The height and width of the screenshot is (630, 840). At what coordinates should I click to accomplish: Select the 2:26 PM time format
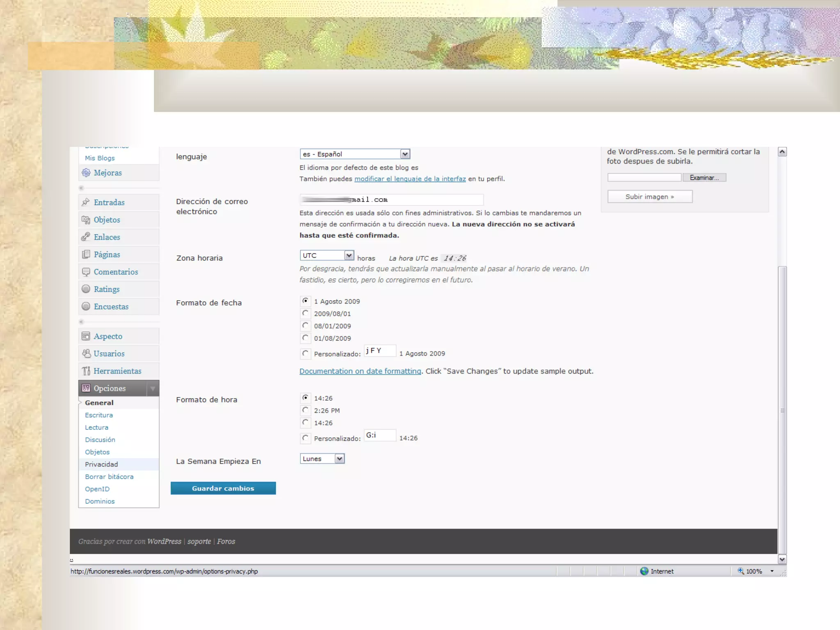pyautogui.click(x=305, y=410)
